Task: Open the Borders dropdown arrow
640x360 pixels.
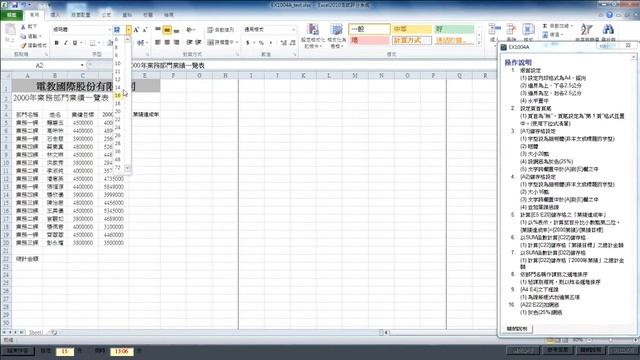Action: [x=99, y=43]
